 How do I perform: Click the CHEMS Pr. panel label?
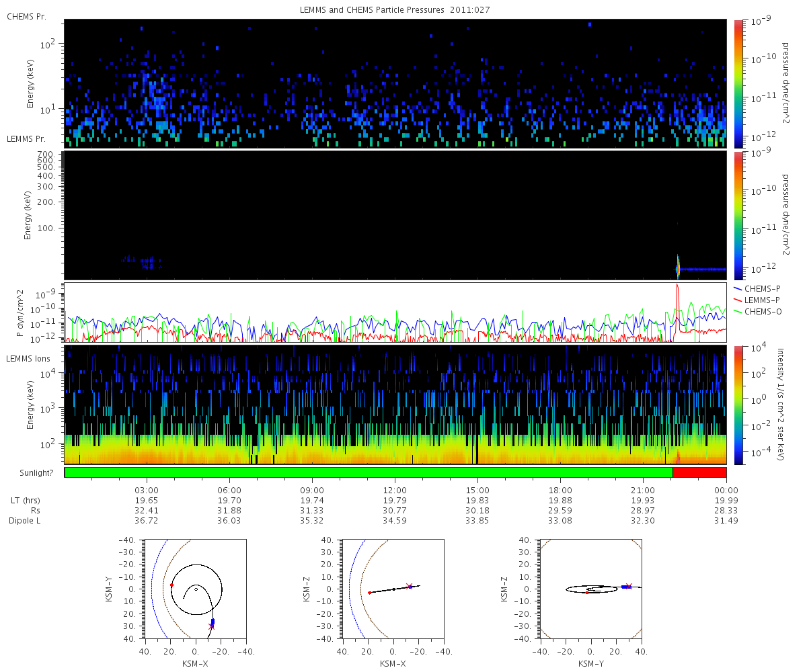point(26,16)
